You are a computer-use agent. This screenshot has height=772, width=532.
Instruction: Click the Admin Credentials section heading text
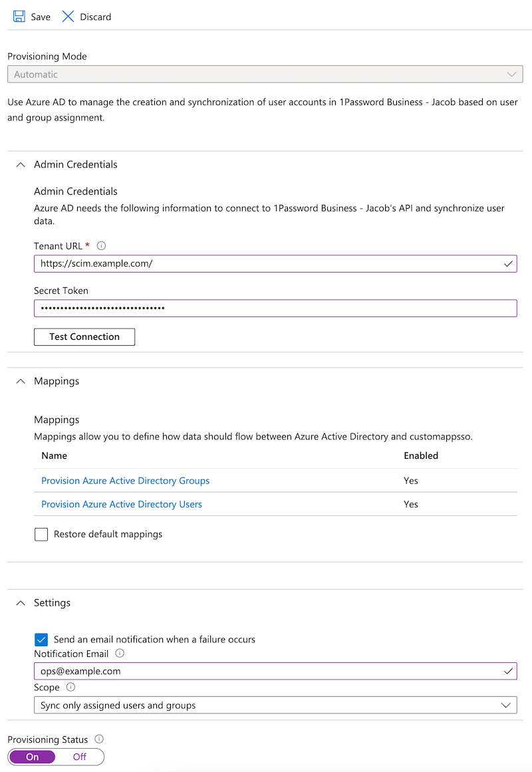75,164
